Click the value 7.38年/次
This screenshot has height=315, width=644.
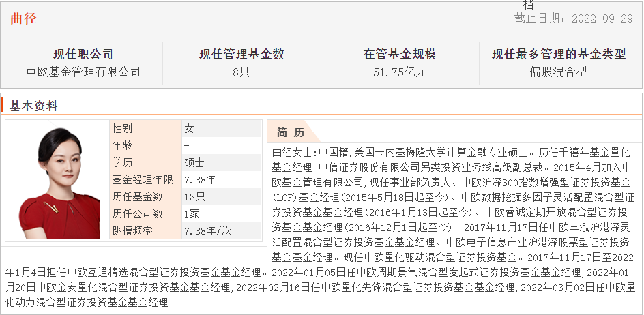[x=208, y=231]
